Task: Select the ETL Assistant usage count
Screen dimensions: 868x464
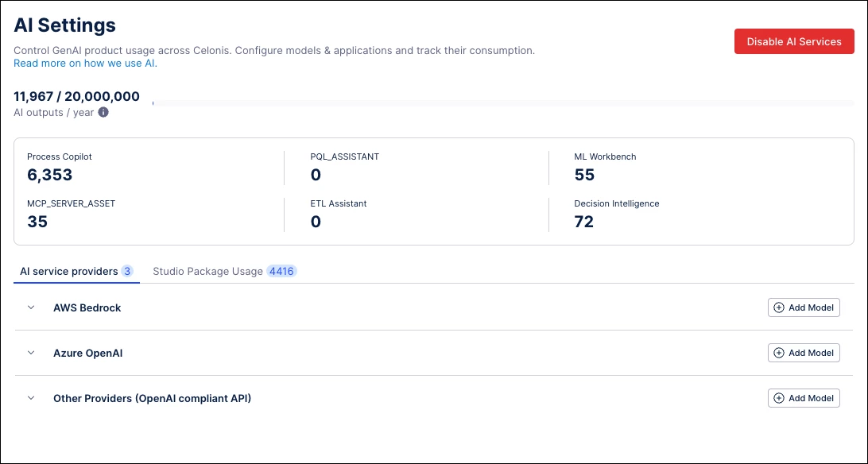Action: 316,222
